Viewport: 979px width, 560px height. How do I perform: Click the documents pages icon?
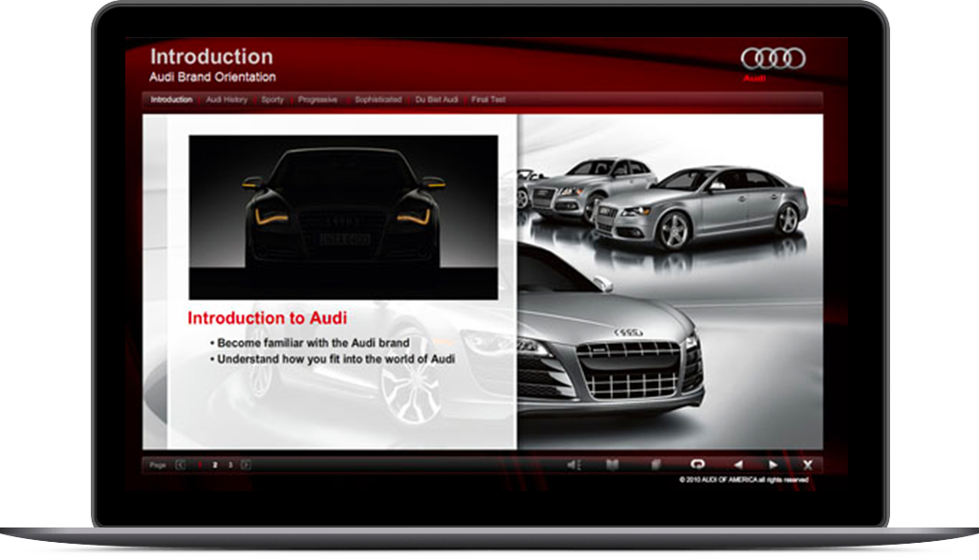(656, 465)
